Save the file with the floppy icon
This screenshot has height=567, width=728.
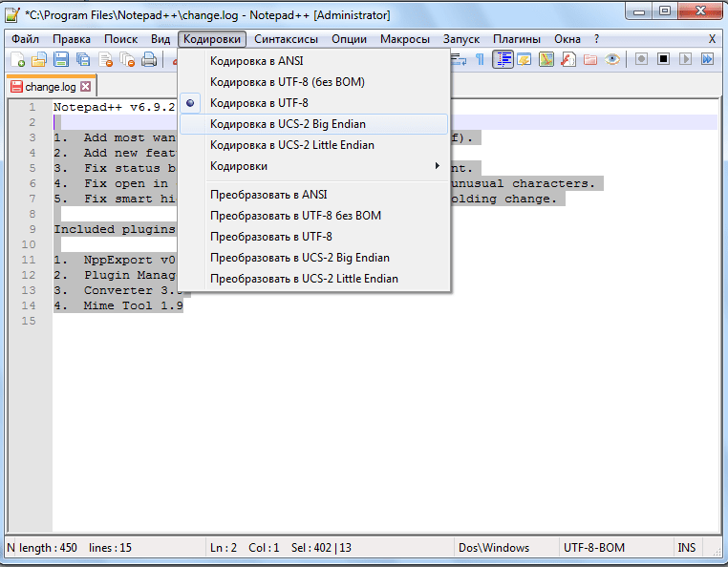pyautogui.click(x=61, y=59)
